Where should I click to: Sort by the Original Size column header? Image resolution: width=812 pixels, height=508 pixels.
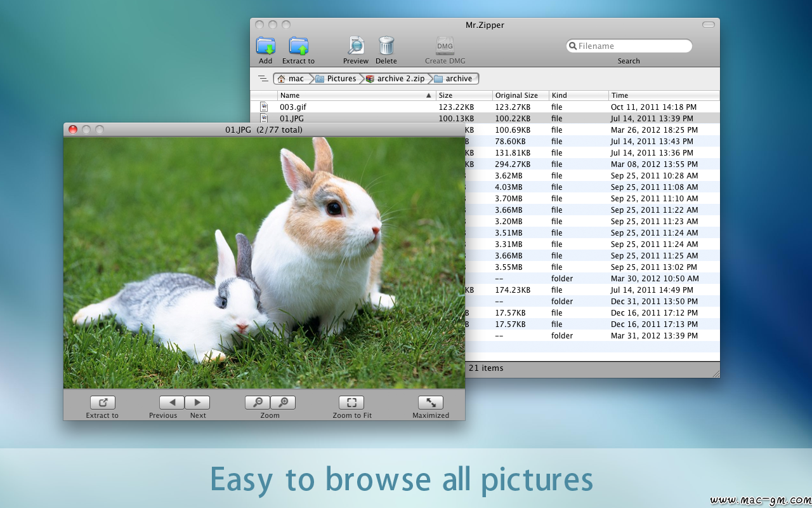click(x=521, y=95)
